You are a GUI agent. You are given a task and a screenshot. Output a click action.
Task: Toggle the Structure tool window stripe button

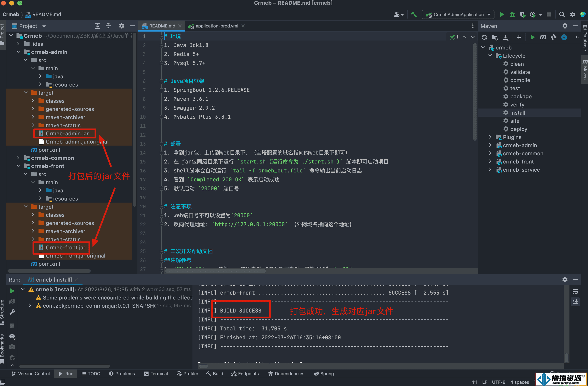point(2,312)
